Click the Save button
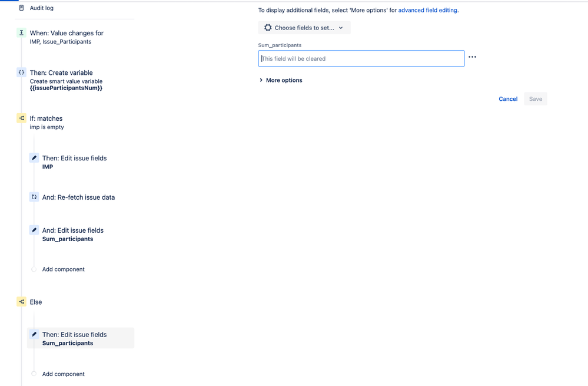This screenshot has height=386, width=588. click(535, 99)
